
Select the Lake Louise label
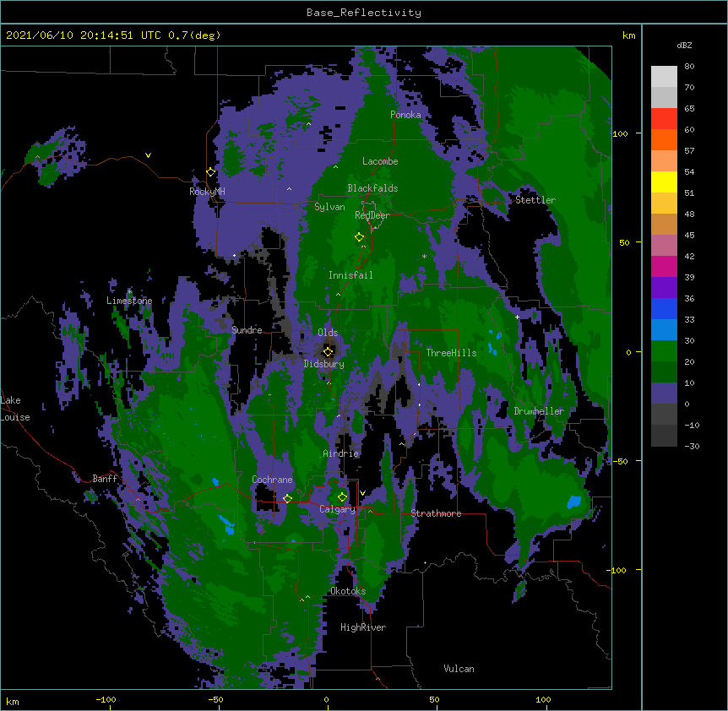pyautogui.click(x=15, y=409)
